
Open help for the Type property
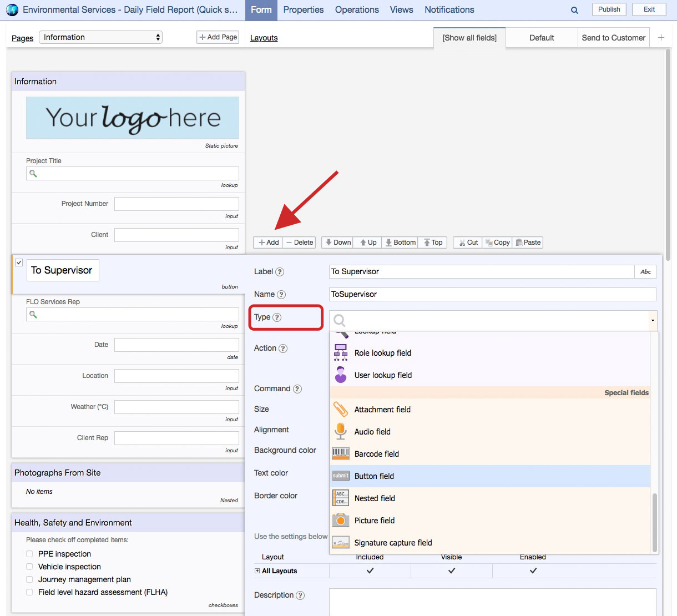coord(277,317)
